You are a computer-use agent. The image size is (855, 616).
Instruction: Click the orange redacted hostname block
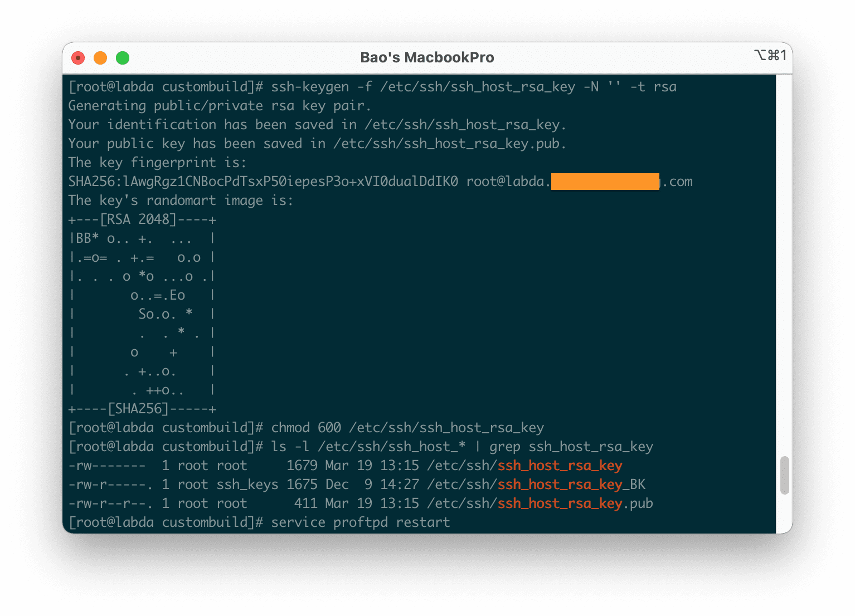[605, 182]
